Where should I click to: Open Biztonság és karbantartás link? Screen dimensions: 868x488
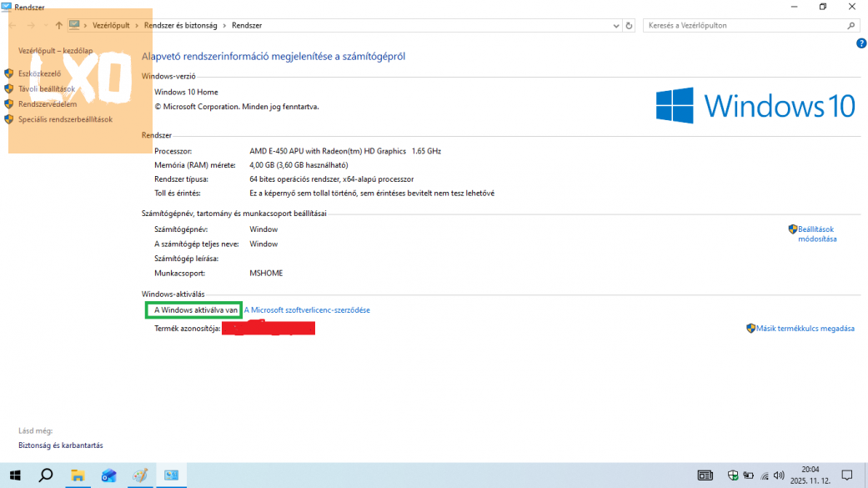pos(61,445)
